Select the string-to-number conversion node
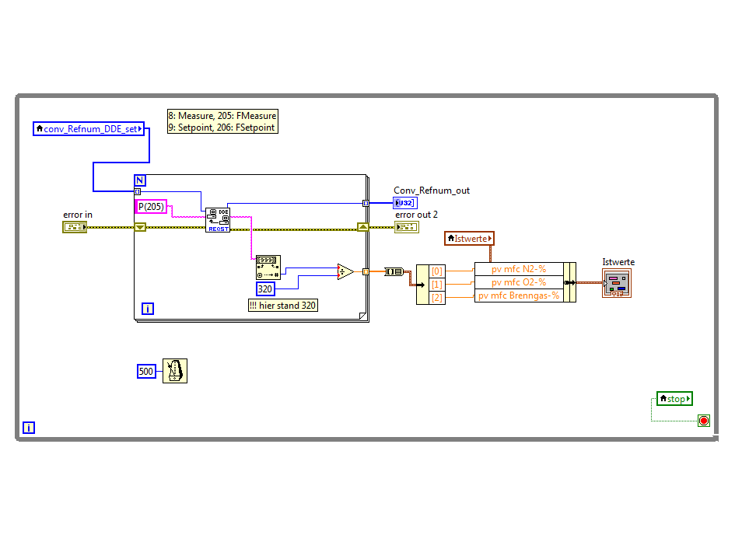The width and height of the screenshot is (756, 556). coord(268,268)
